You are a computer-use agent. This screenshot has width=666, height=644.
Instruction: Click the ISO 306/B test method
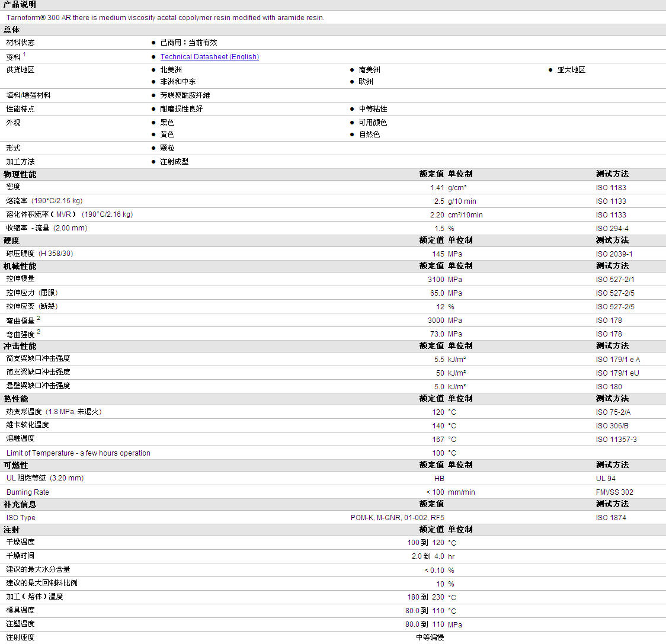[x=612, y=425]
